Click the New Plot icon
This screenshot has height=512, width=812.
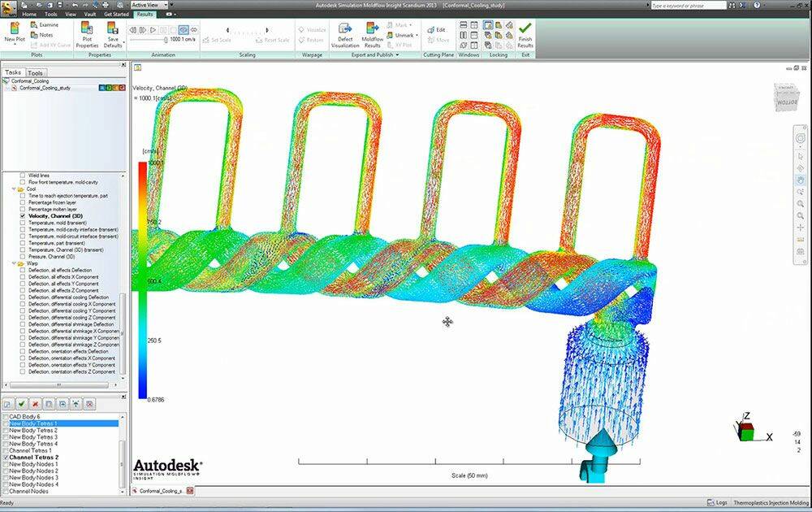click(x=15, y=29)
